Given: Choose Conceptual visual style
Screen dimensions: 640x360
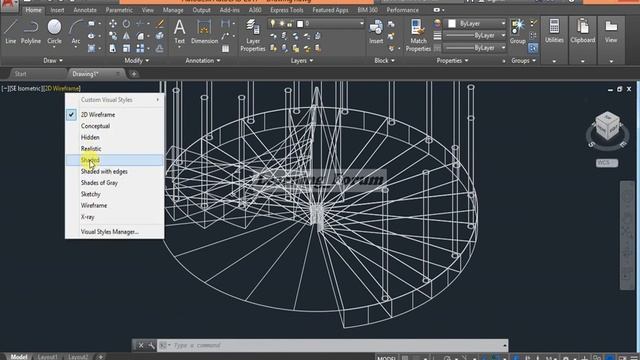Looking at the screenshot, I should click(x=115, y=126).
